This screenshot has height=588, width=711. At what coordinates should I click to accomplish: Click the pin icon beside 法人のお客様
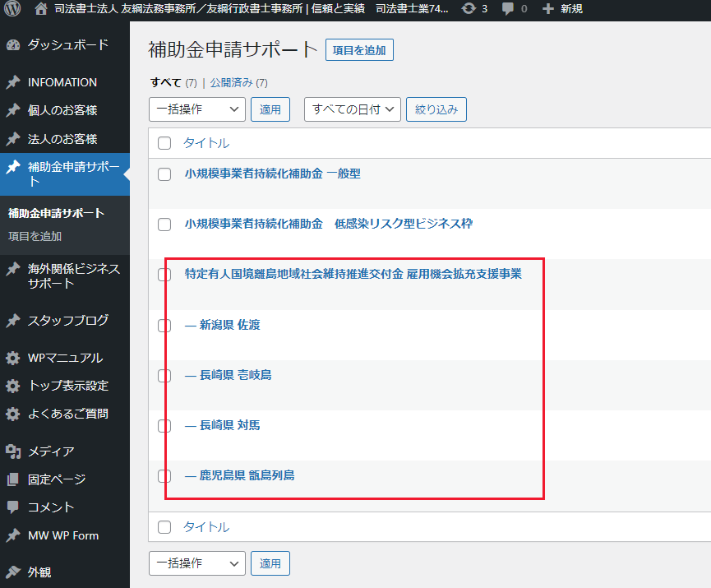13,139
